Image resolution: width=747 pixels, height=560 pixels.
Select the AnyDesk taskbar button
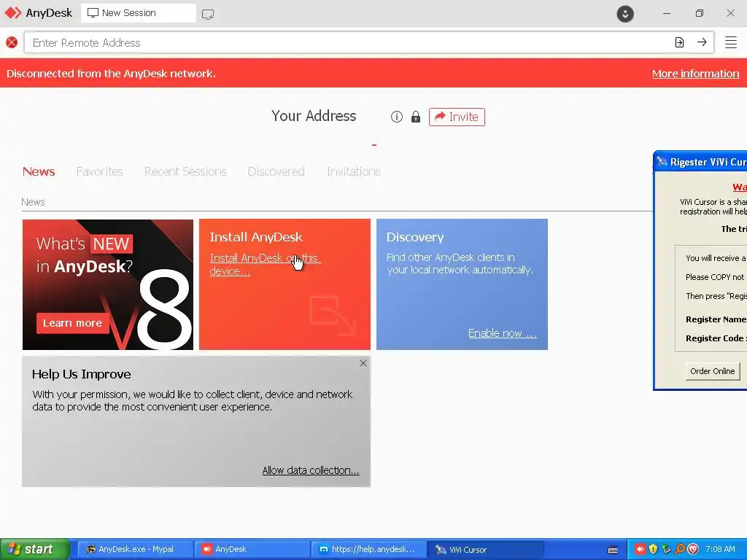[252, 549]
